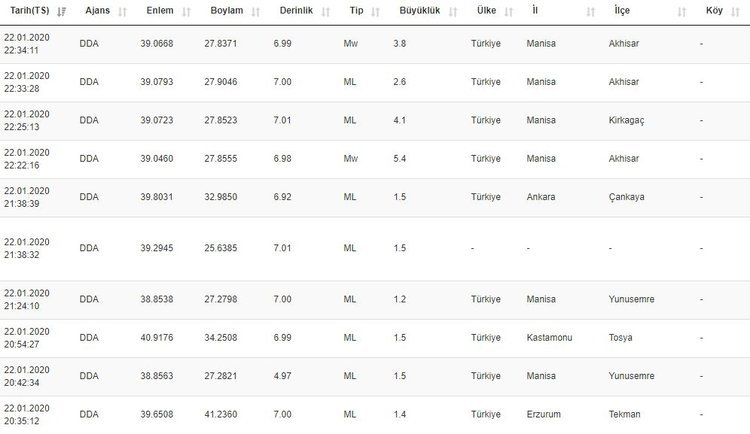Click the Erzurum province cell
This screenshot has height=434, width=750.
543,413
